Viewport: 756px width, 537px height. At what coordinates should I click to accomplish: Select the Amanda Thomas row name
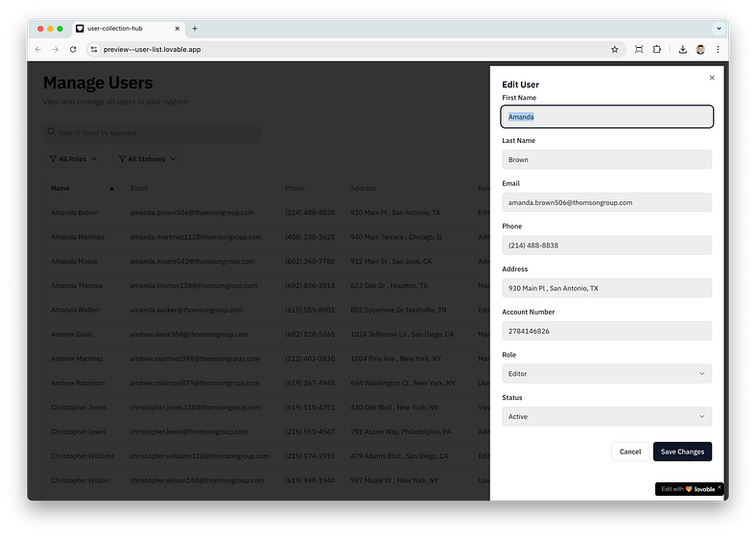coord(77,286)
